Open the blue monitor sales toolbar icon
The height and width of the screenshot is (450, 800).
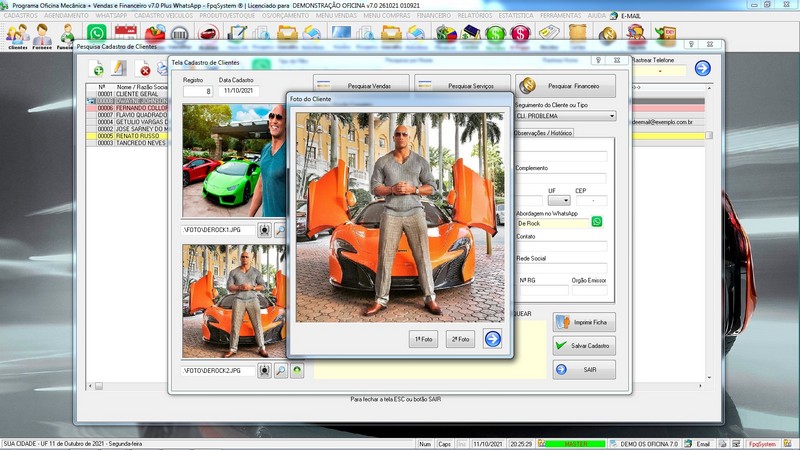pyautogui.click(x=341, y=34)
